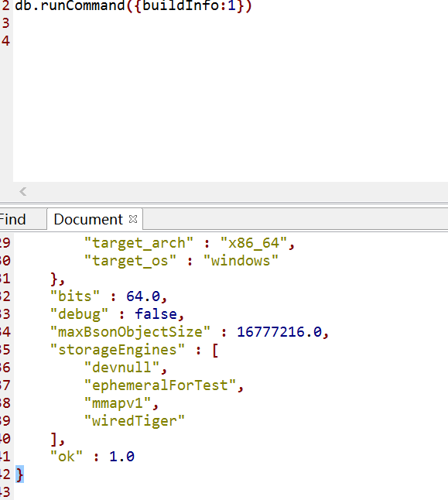Click the left scroll arrow of editor
448x500 pixels.
(x=22, y=192)
